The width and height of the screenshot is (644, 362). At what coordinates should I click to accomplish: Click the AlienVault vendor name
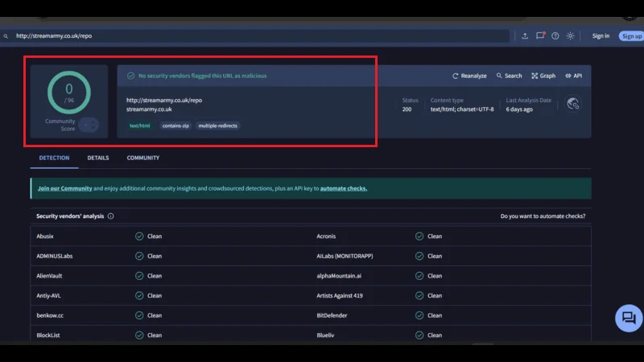[49, 276]
